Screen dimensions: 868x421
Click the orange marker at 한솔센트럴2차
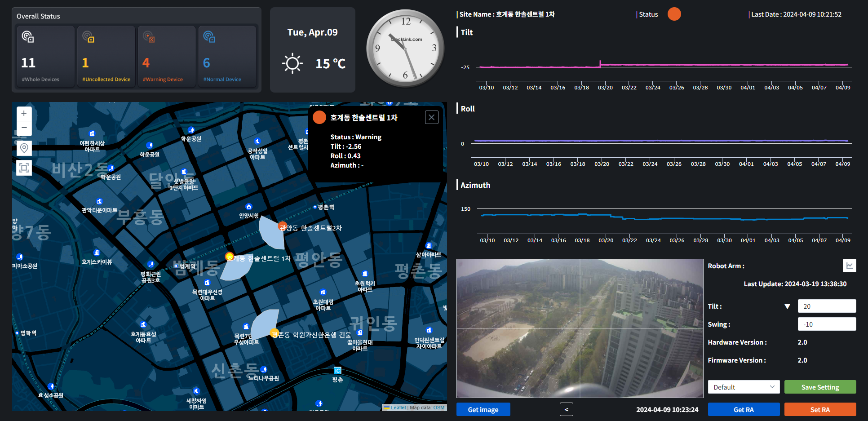(282, 226)
